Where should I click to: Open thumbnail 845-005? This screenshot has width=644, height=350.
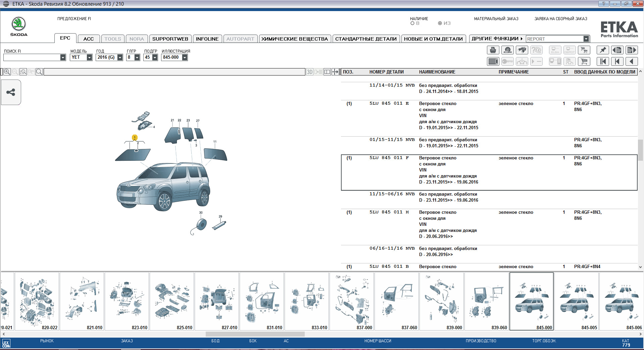[x=577, y=301]
